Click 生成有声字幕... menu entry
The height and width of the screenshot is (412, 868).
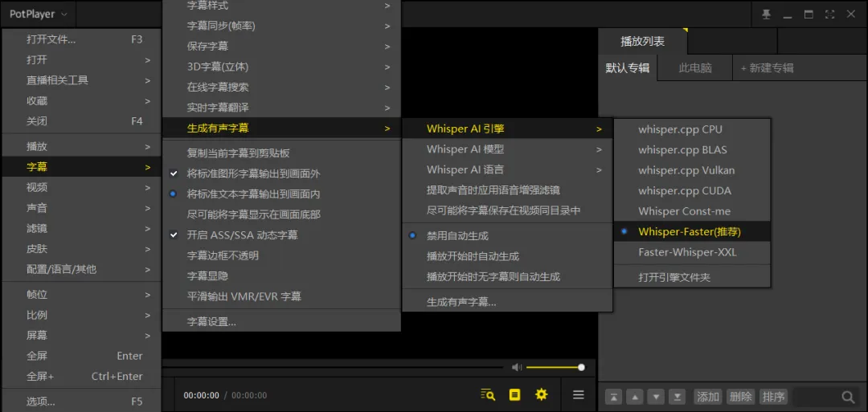pyautogui.click(x=507, y=303)
